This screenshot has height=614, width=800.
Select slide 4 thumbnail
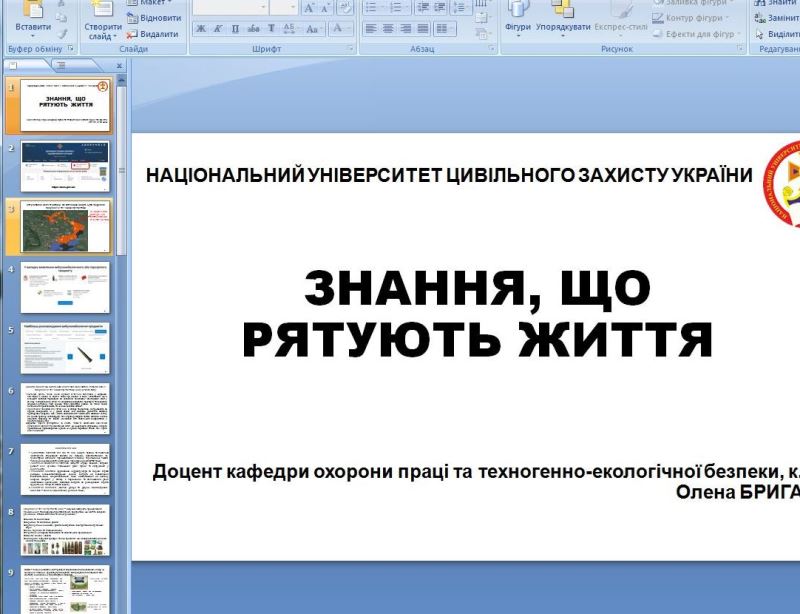64,287
